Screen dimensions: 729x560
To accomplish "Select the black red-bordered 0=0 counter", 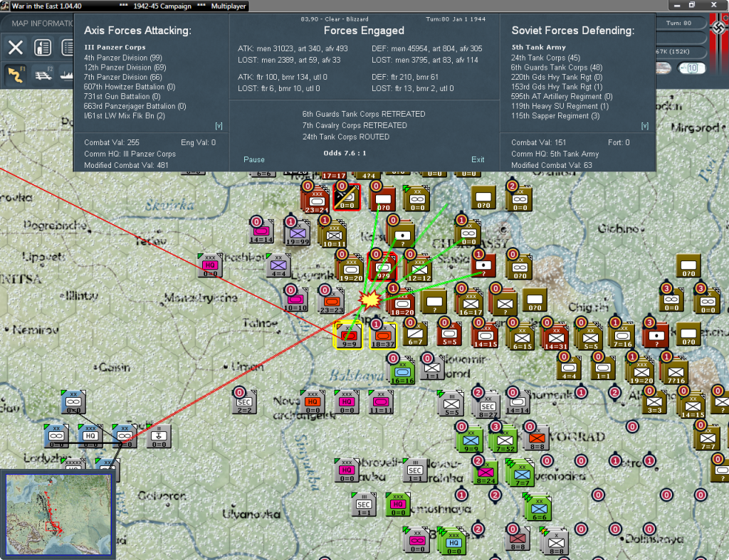I will point(347,197).
